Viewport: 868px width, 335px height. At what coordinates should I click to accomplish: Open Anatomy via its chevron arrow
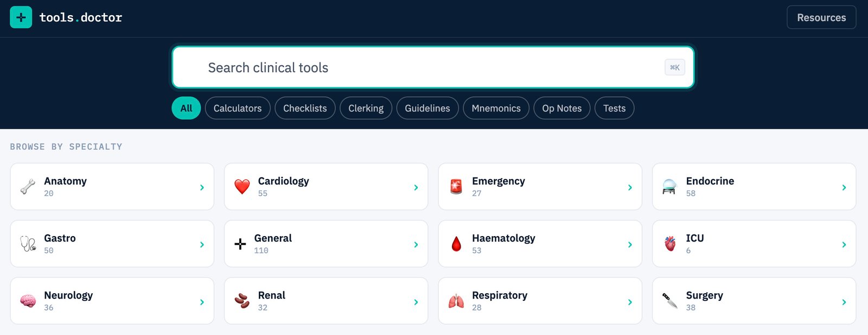(x=202, y=187)
